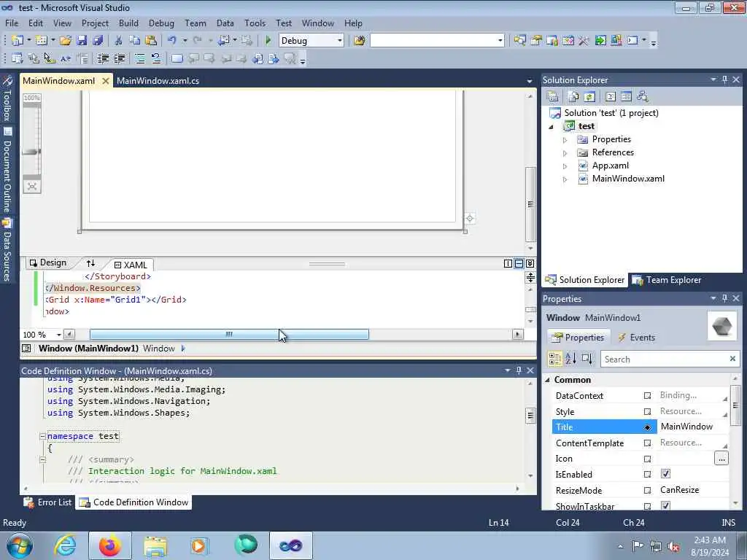The width and height of the screenshot is (747, 560).
Task: Open Firefox from the Windows taskbar
Action: (x=110, y=545)
